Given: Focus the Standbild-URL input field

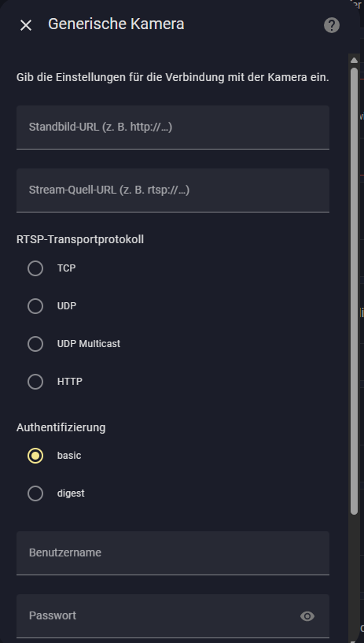Looking at the screenshot, I should 173,127.
